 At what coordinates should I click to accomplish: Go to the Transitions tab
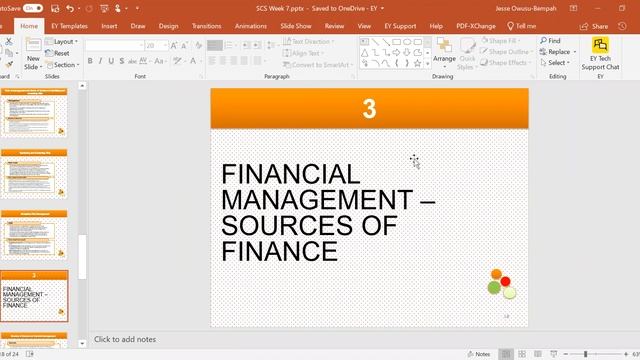[207, 26]
